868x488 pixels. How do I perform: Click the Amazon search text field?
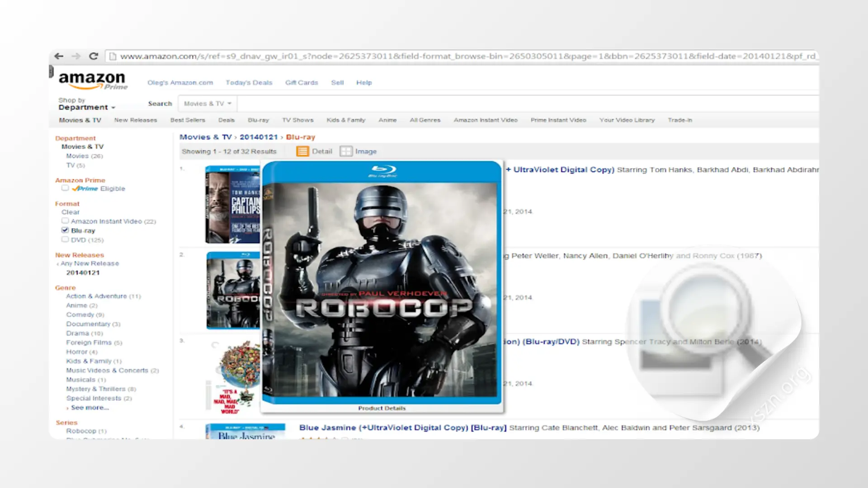point(528,103)
